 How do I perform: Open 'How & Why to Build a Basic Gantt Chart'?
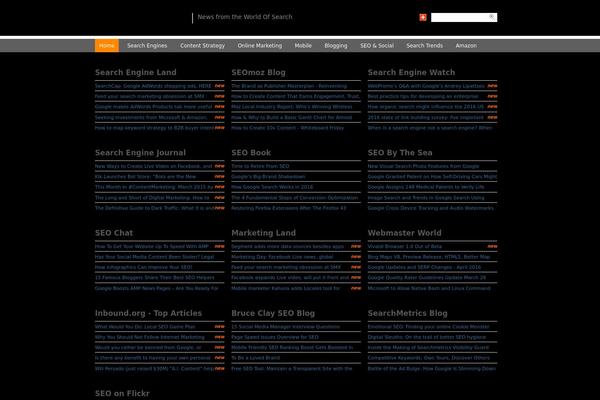(292, 118)
